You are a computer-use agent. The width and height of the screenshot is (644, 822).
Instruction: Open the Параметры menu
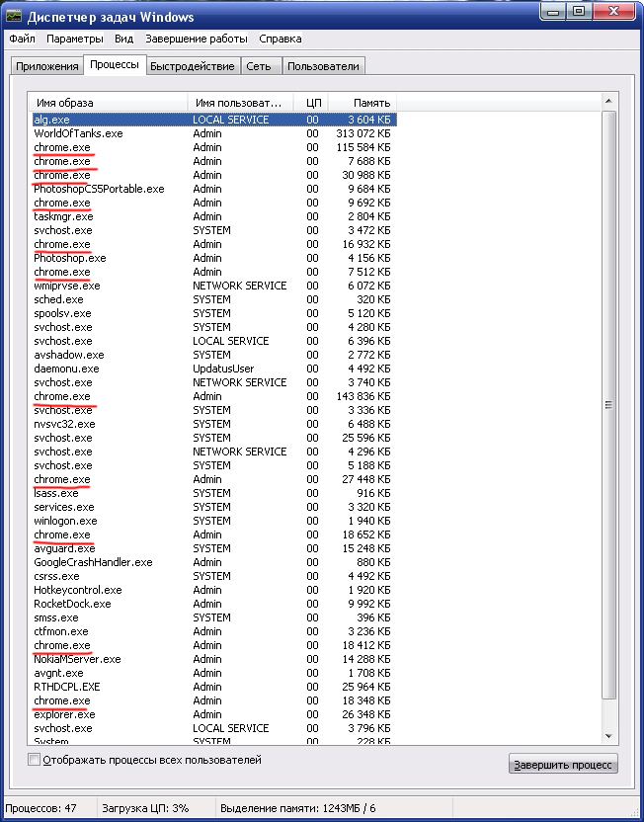[74, 39]
